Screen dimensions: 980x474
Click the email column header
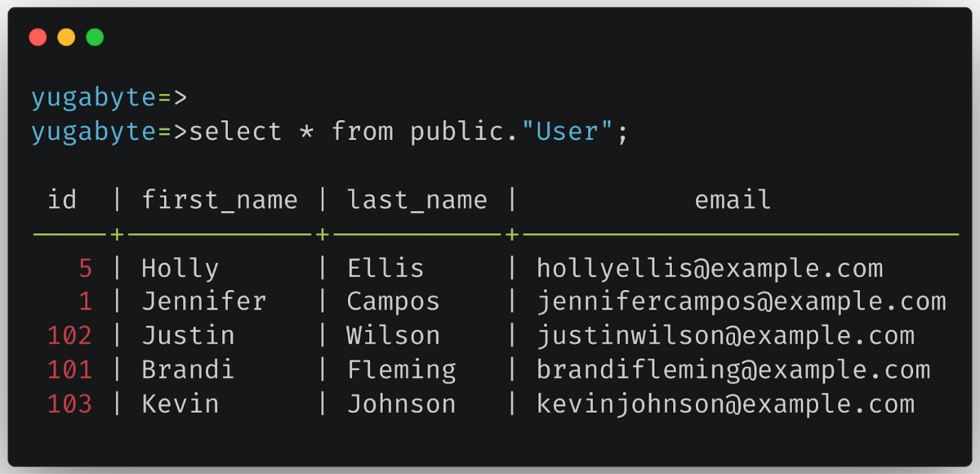point(733,199)
